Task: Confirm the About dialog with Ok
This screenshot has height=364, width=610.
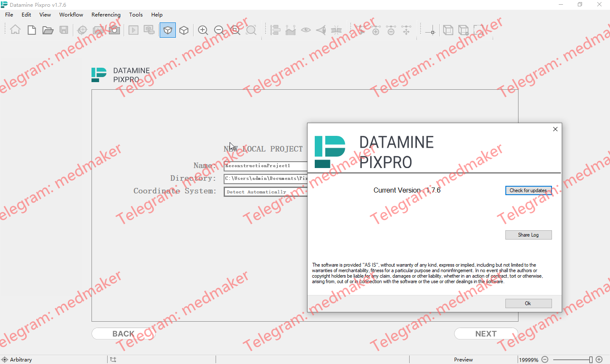Action: pyautogui.click(x=528, y=303)
